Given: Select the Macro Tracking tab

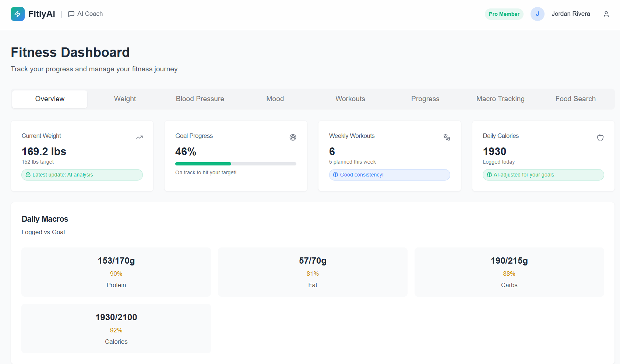Looking at the screenshot, I should [x=500, y=99].
